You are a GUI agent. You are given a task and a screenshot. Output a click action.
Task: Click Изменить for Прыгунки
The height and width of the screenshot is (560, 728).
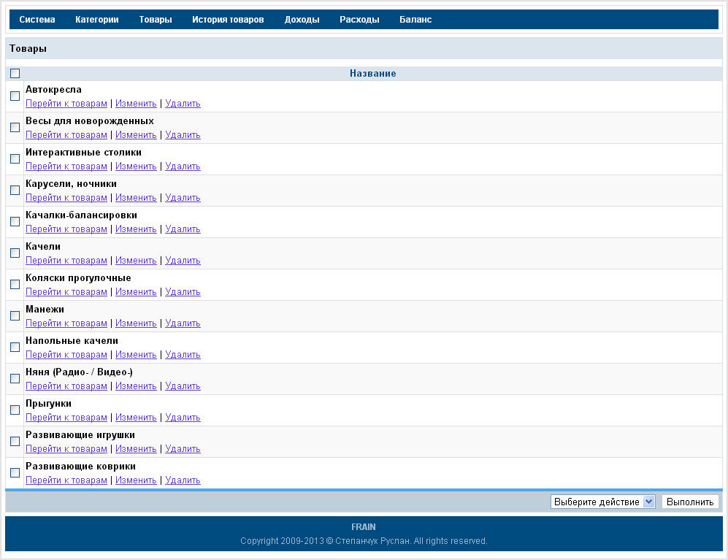136,418
